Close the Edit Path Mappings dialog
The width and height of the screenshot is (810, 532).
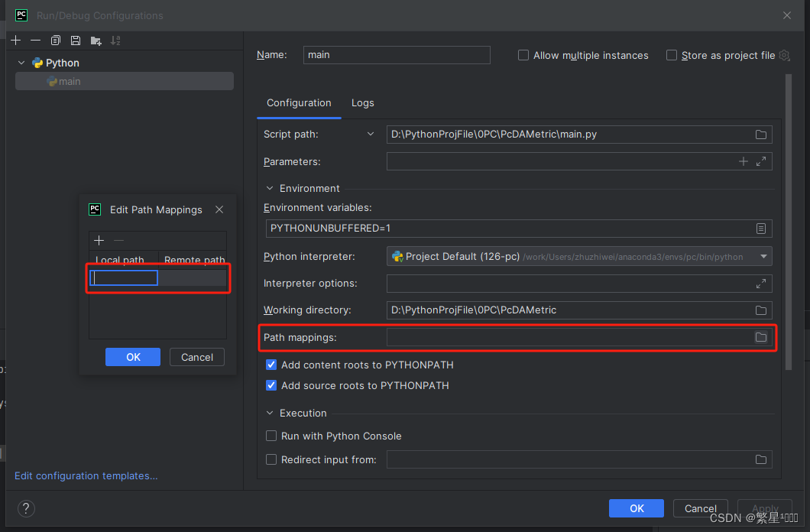click(x=219, y=209)
